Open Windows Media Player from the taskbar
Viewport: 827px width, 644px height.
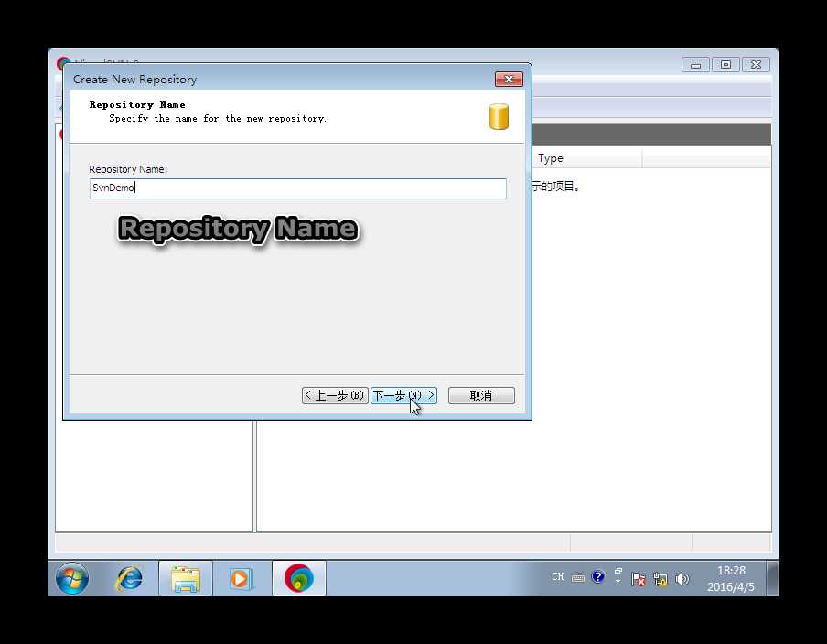(x=242, y=579)
